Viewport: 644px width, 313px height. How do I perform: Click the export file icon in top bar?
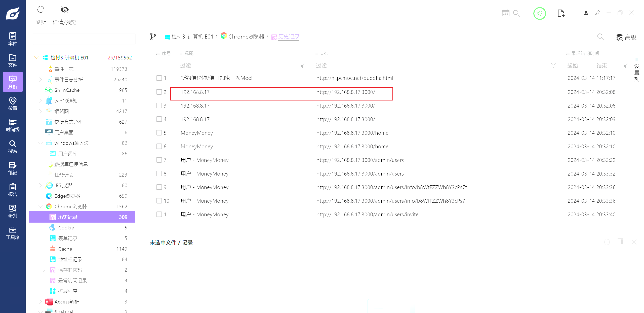pos(561,13)
